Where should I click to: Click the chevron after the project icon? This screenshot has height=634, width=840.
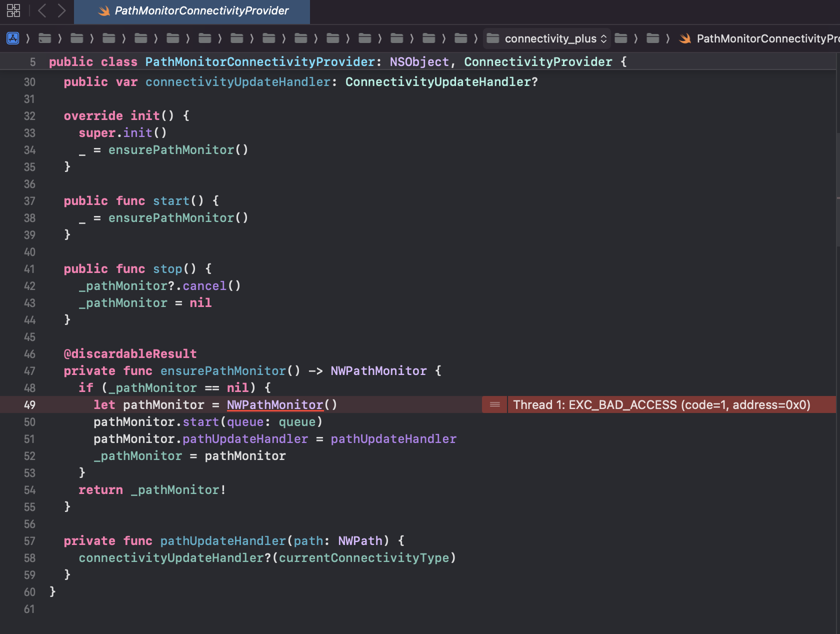point(27,38)
